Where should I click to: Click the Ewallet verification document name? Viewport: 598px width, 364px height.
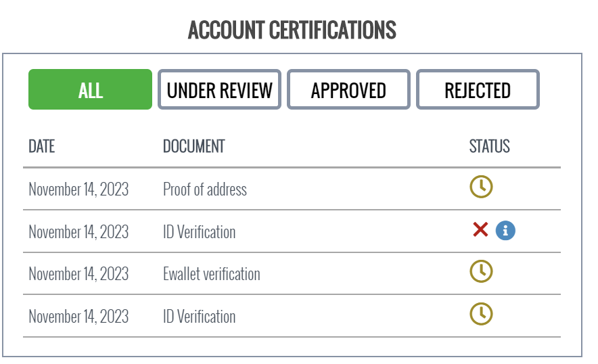tap(212, 274)
